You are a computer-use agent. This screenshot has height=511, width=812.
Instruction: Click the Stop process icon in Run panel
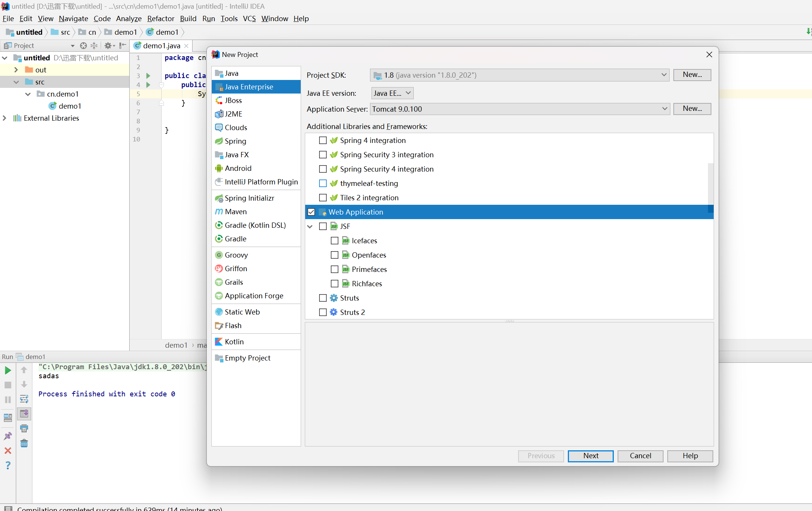8,385
